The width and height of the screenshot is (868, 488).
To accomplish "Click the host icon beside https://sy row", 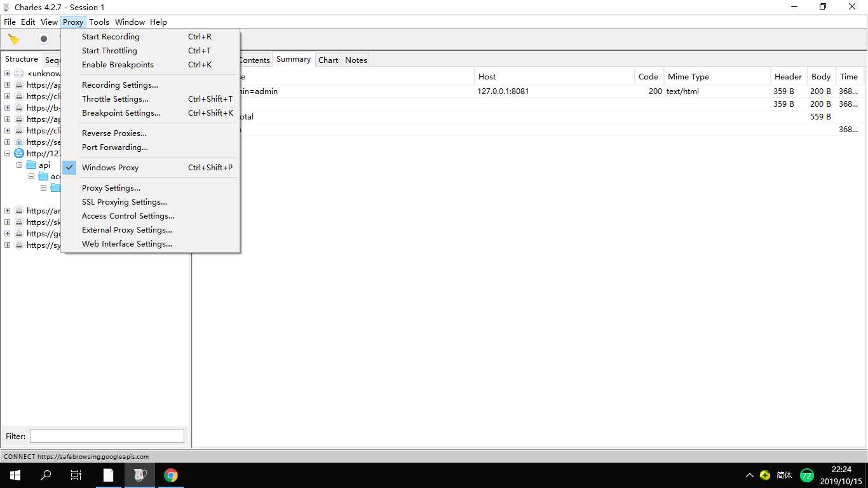I will pyautogui.click(x=19, y=245).
